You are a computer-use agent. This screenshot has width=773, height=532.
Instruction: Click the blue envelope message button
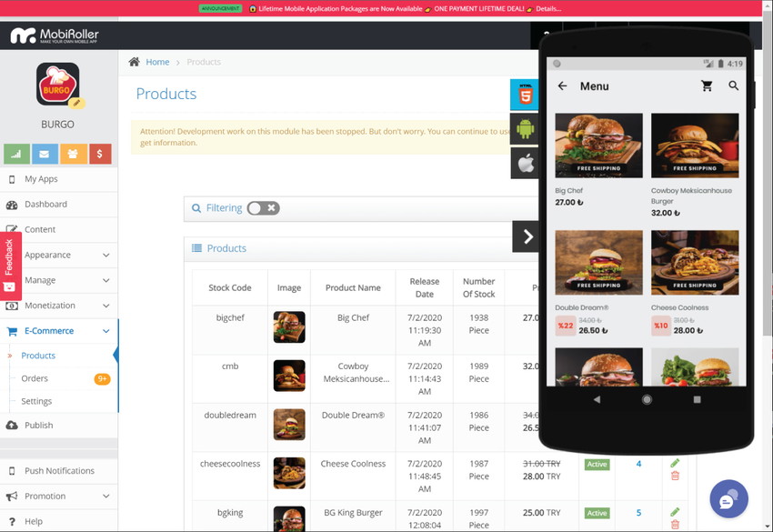(x=45, y=154)
